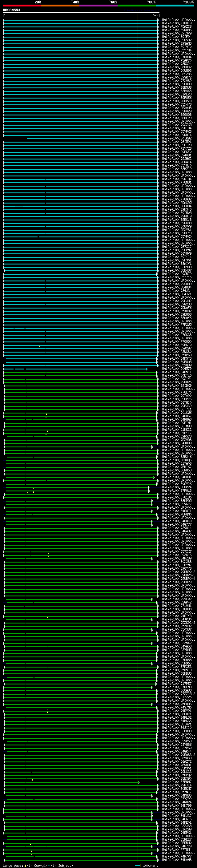Click hit label UniRef100_B7FNH7
This screenshot has height=868, width=197.
coord(176,782)
